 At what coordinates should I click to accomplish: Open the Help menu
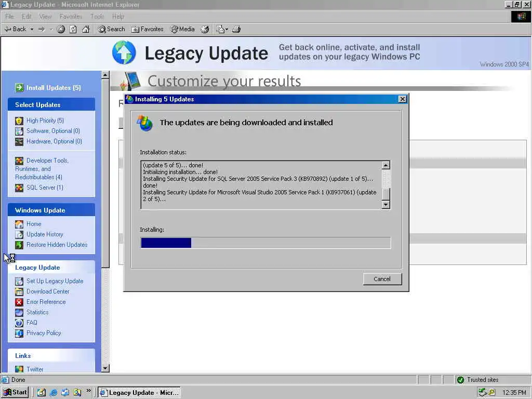tap(118, 16)
